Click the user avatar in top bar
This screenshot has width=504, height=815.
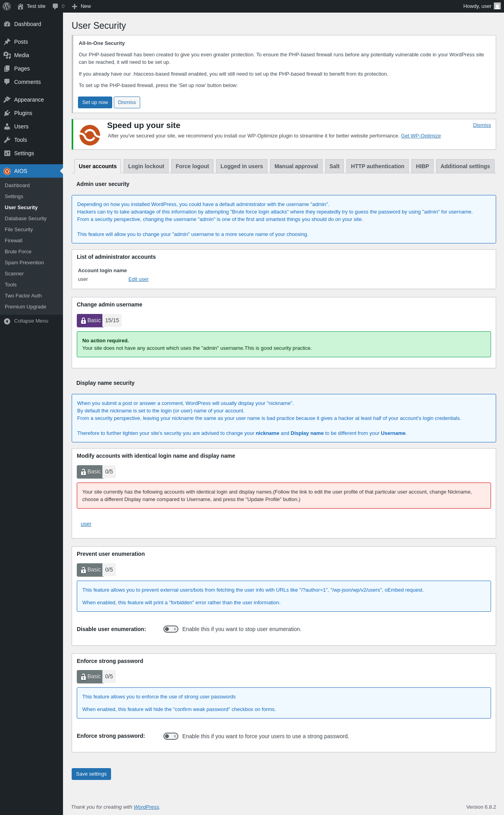[x=497, y=6]
